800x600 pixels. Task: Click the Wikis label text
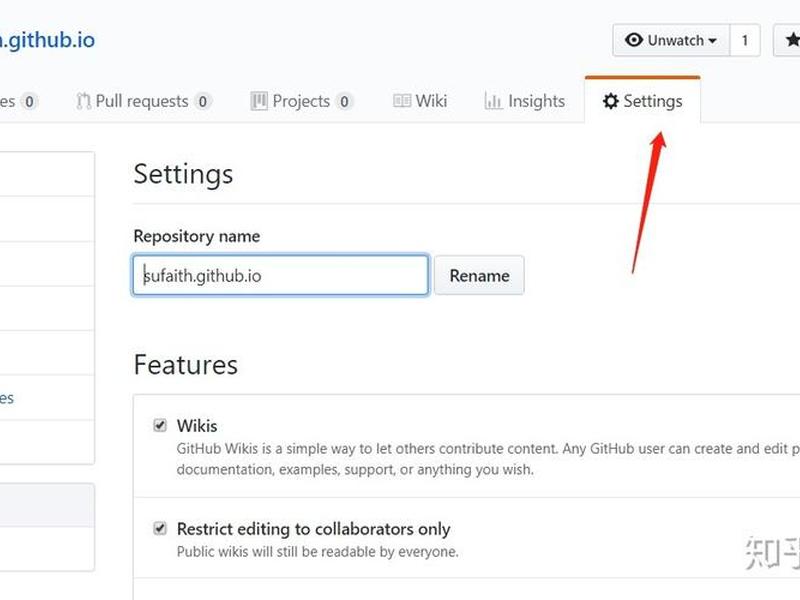pos(197,426)
